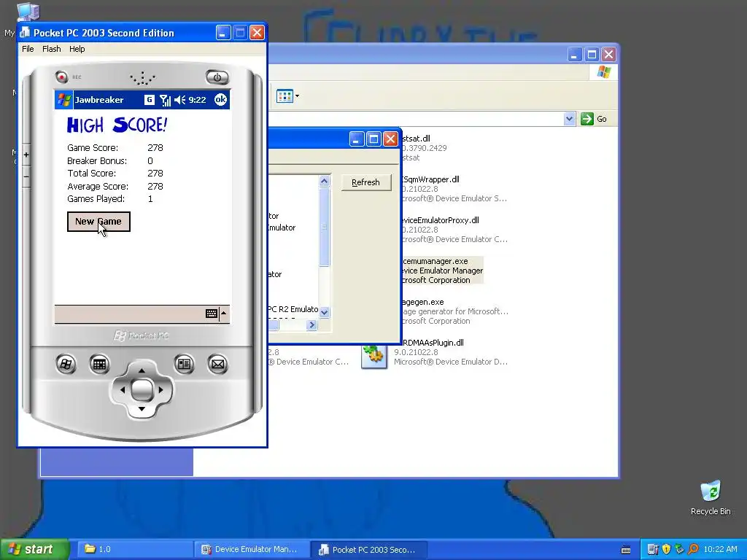This screenshot has width=747, height=560.
Task: Push the Windows hardware button on the device
Action: (x=66, y=365)
